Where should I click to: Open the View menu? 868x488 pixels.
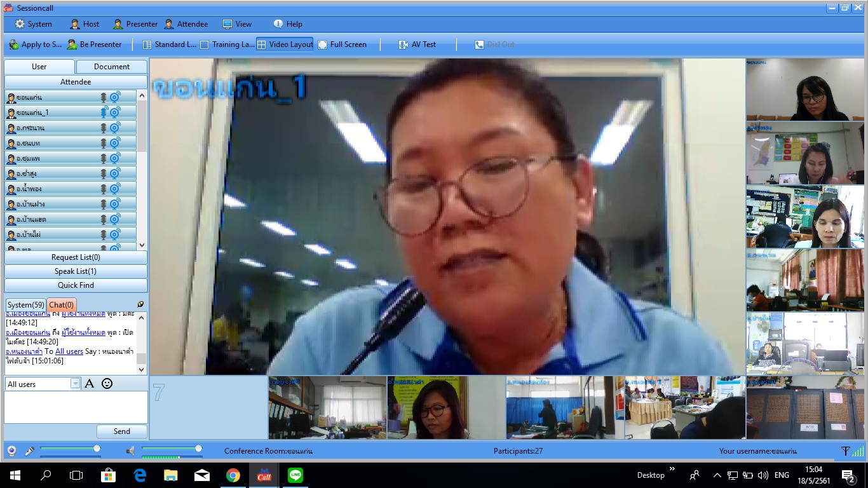click(x=237, y=24)
